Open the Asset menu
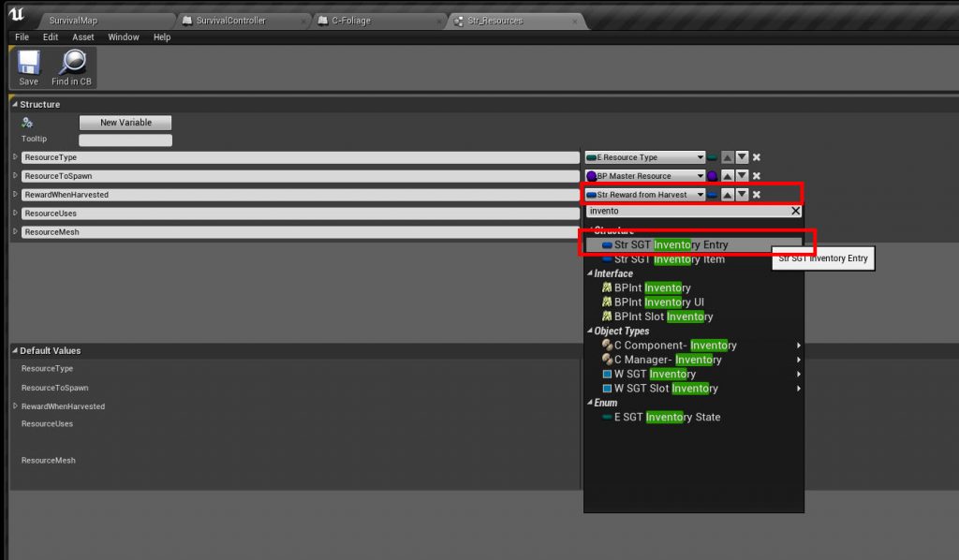The height and width of the screenshot is (560, 959). [83, 37]
